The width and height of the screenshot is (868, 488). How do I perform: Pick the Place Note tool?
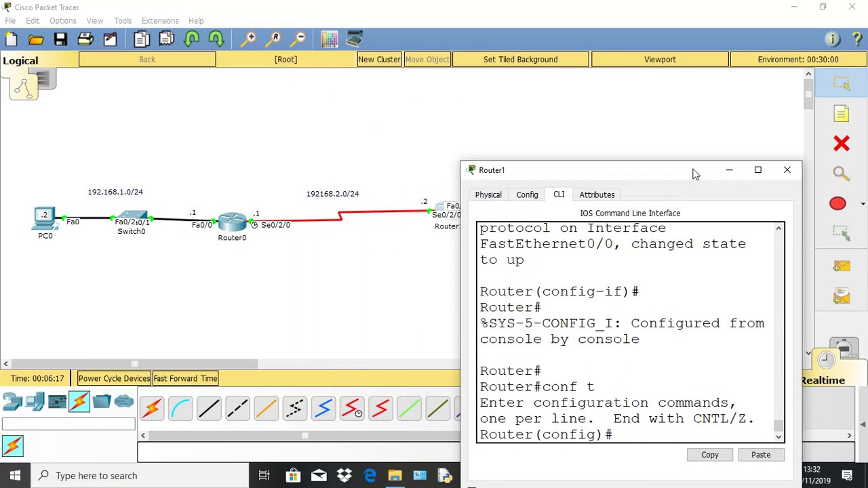(842, 114)
